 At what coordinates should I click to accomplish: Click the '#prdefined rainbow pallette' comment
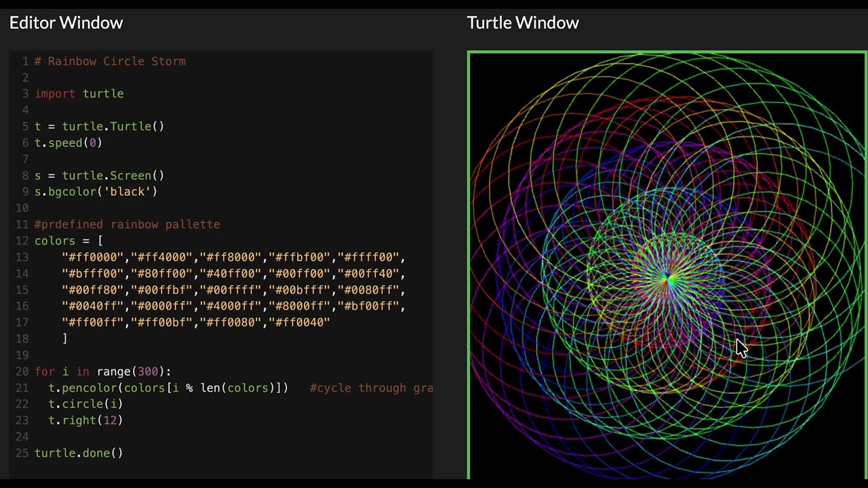[x=127, y=224]
